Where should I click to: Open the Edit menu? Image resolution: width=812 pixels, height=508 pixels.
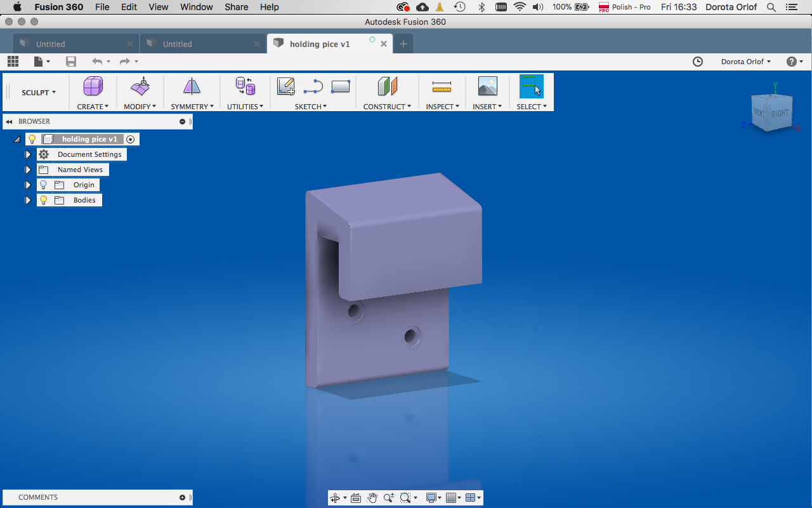tap(129, 7)
